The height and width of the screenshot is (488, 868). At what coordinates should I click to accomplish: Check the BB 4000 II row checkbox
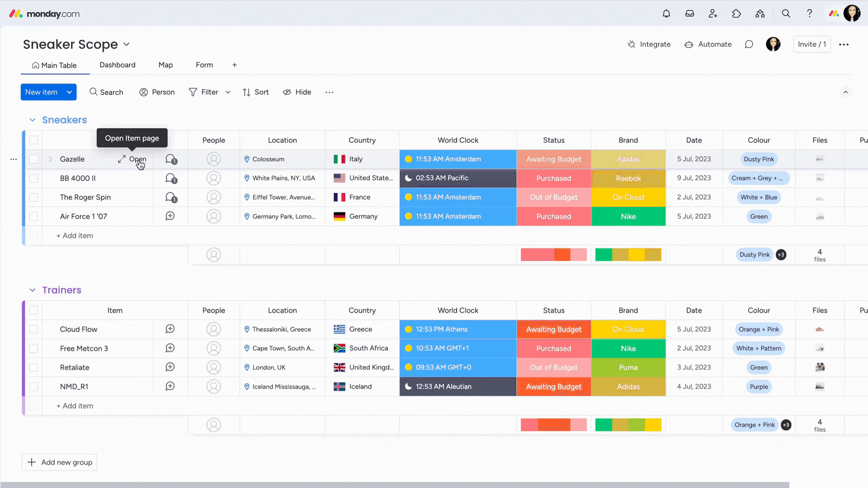[33, 178]
